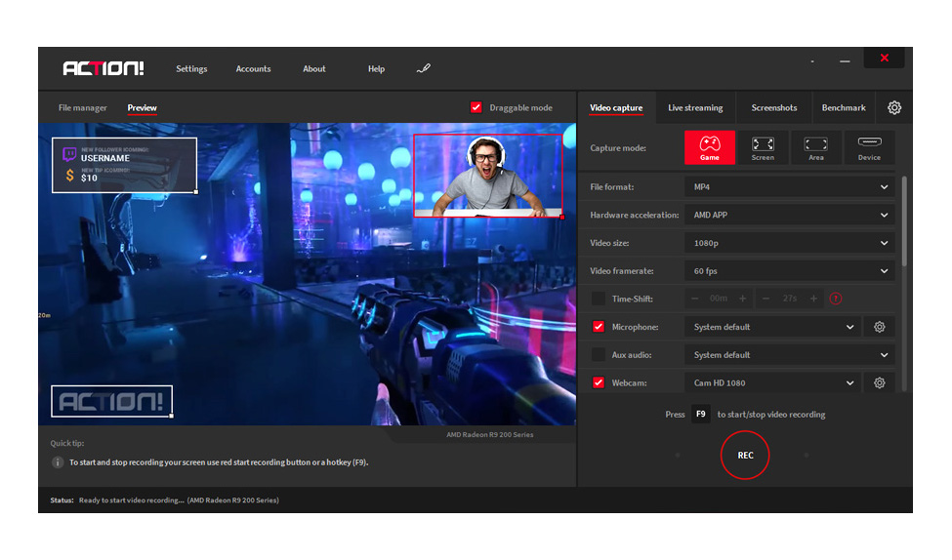This screenshot has height=560, width=952.
Task: Open Hardware acceleration AMD APP dropdown
Action: click(x=789, y=215)
